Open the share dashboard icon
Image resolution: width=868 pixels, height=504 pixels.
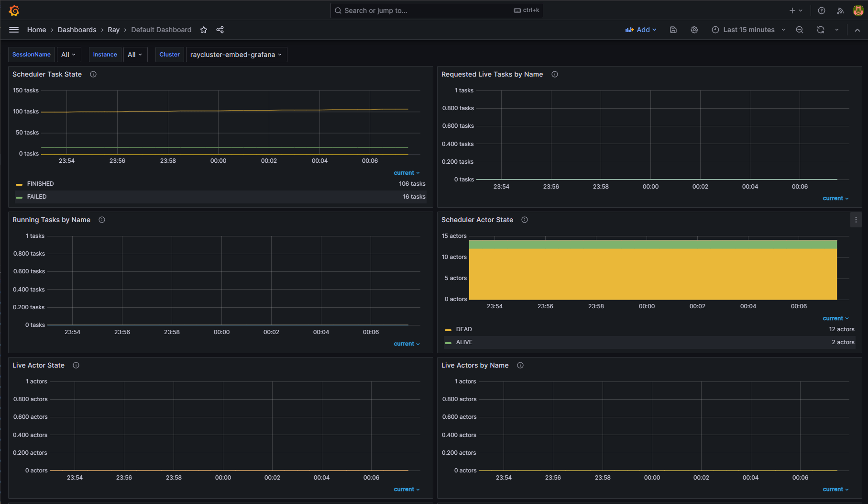click(220, 30)
